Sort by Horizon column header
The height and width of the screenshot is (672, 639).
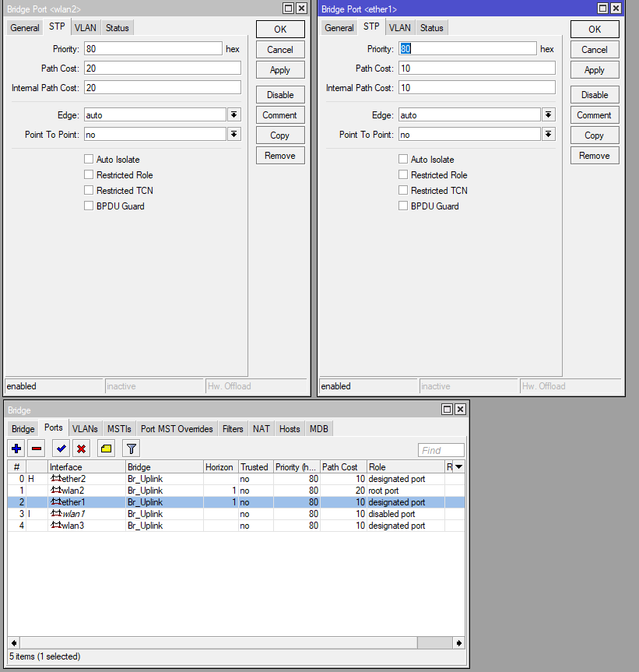[221, 466]
